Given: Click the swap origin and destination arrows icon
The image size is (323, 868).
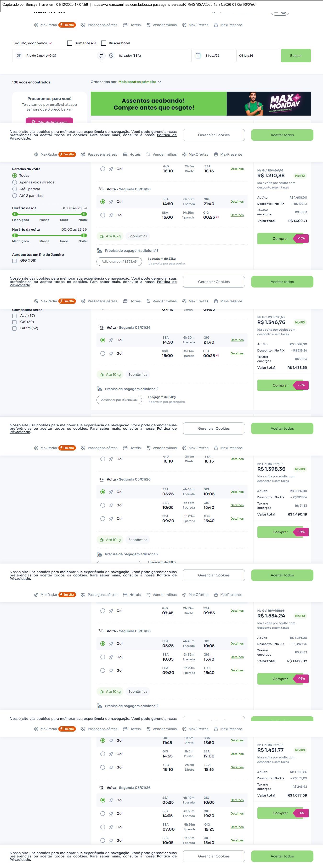Looking at the screenshot, I should coord(101,56).
